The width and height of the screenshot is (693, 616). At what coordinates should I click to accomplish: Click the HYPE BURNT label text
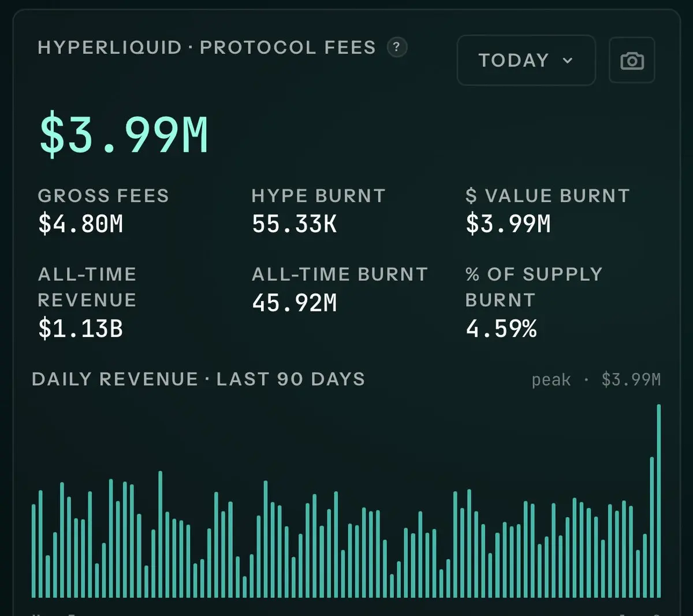(x=318, y=196)
